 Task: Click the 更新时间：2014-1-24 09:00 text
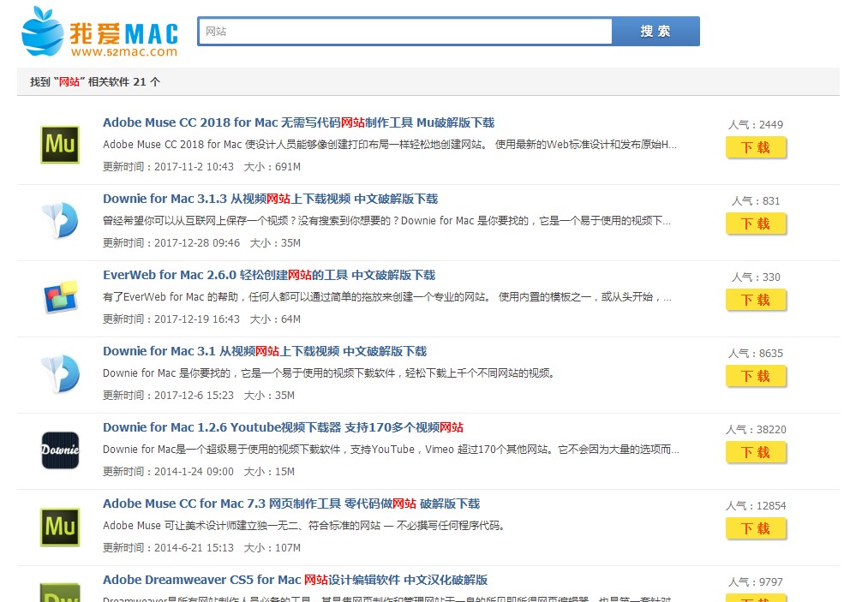[168, 472]
